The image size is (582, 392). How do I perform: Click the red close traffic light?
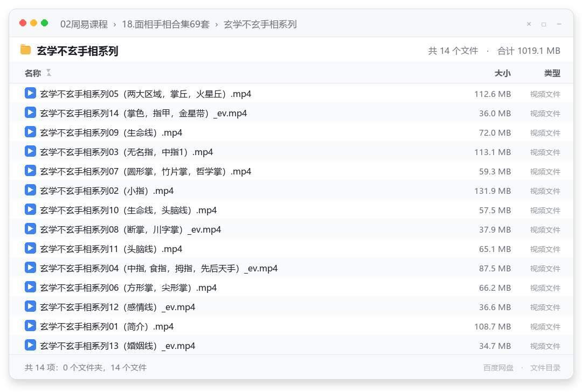pyautogui.click(x=23, y=23)
